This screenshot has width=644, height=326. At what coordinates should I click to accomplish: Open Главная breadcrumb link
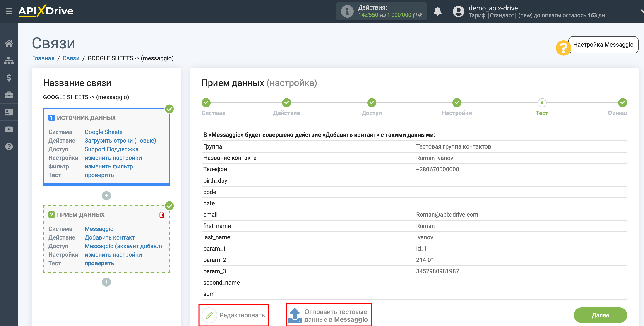pyautogui.click(x=43, y=58)
